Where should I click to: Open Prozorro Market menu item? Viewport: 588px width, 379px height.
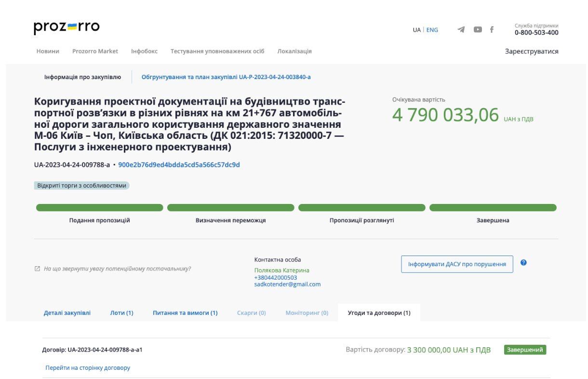[x=95, y=51]
